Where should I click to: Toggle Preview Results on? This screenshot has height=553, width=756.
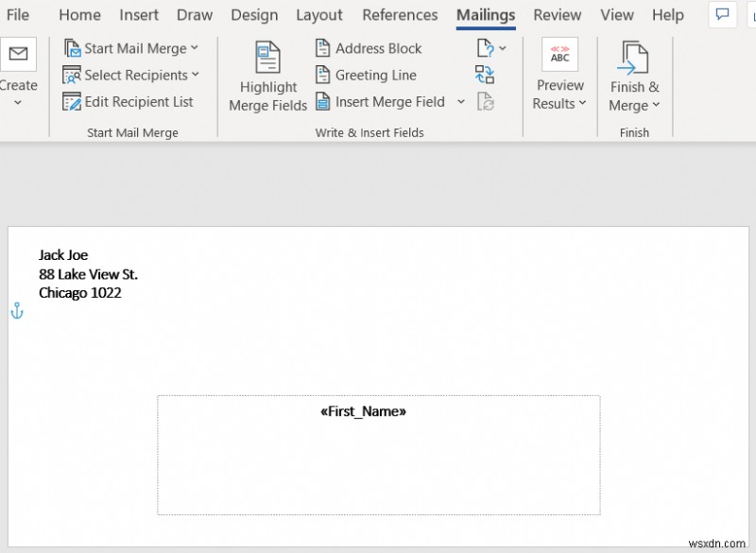pos(559,76)
